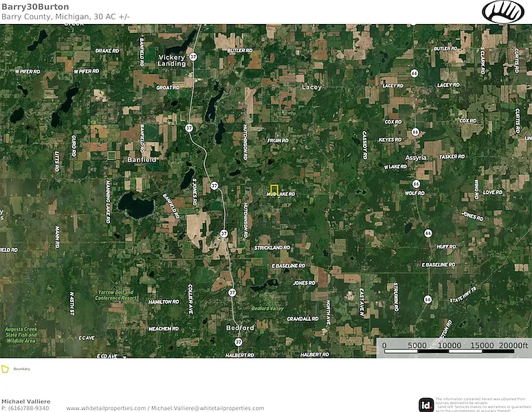The height and width of the screenshot is (412, 532).
Task: Click the Land id logo badge
Action: tap(426, 405)
